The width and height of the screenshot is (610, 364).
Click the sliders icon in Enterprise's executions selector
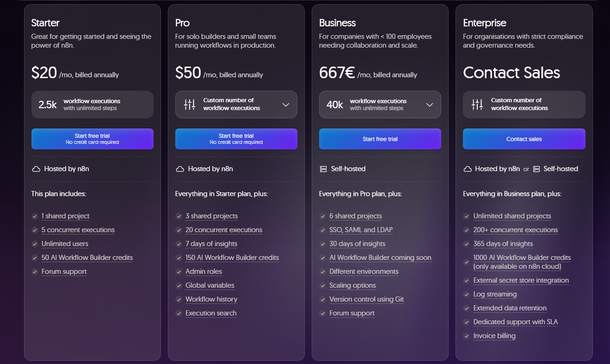477,105
